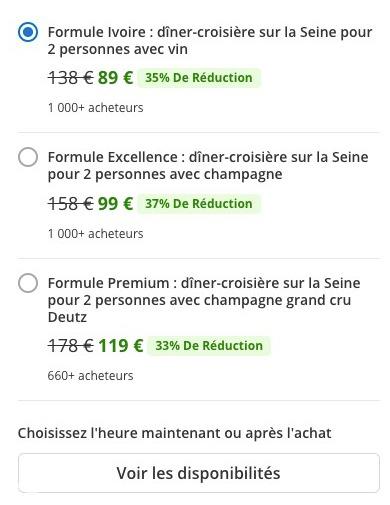390x505 pixels.
Task: Click the Formule Premium Deutz title
Action: pyautogui.click(x=204, y=300)
